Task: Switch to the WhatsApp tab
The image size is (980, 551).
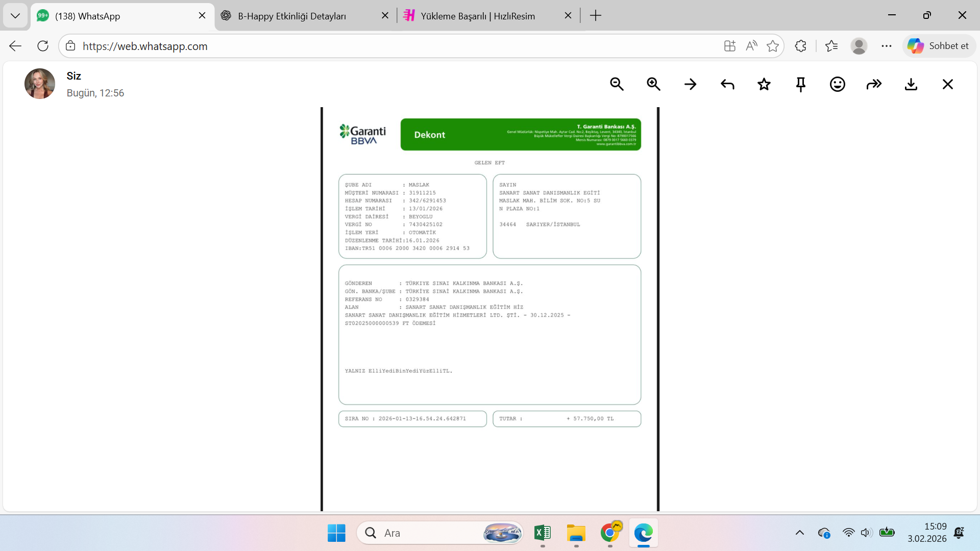Action: coord(122,16)
